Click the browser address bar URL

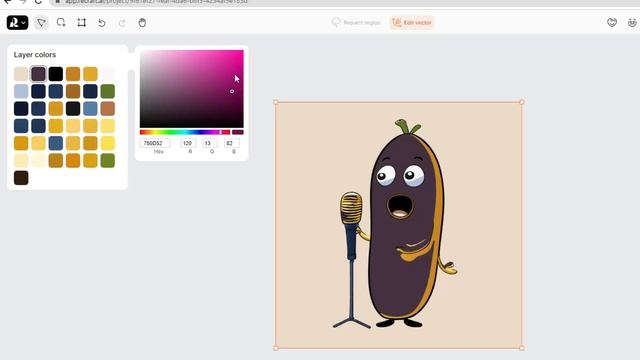coord(156,2)
